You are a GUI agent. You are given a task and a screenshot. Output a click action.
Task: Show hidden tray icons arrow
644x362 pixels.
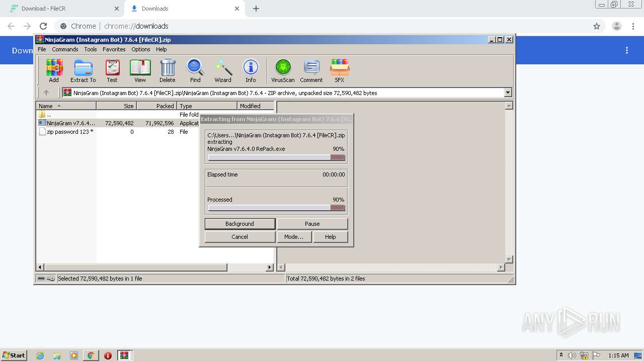click(561, 355)
